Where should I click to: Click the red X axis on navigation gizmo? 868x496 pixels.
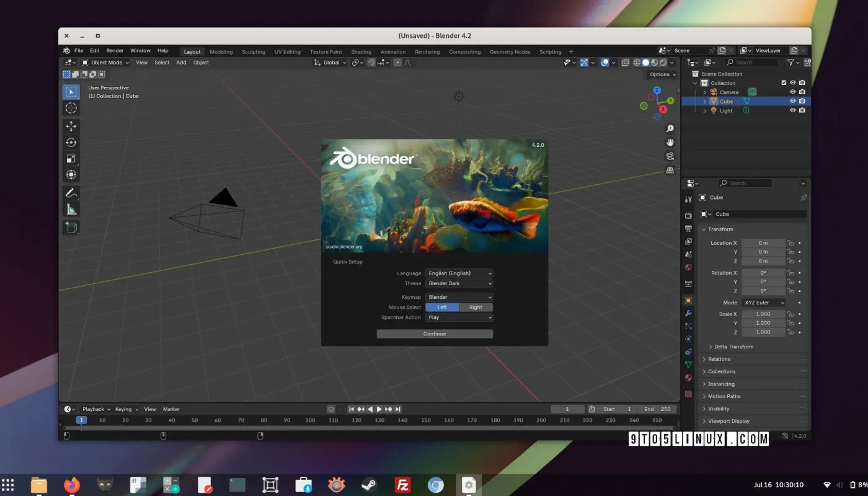pyautogui.click(x=663, y=109)
